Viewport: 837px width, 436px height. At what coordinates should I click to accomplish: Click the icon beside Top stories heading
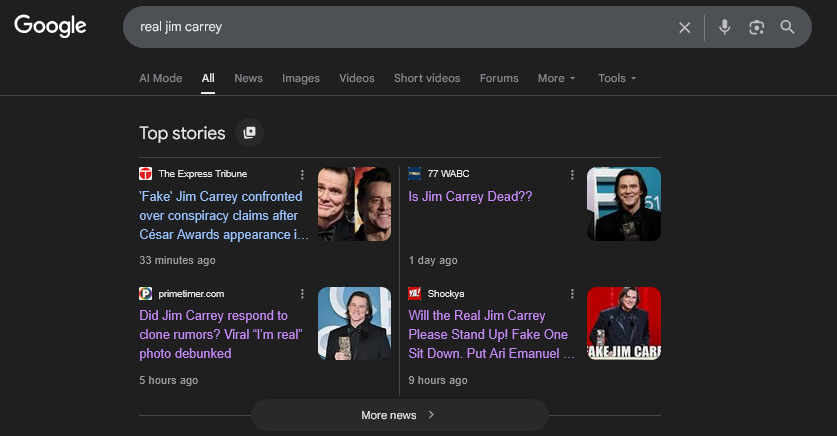(x=250, y=132)
